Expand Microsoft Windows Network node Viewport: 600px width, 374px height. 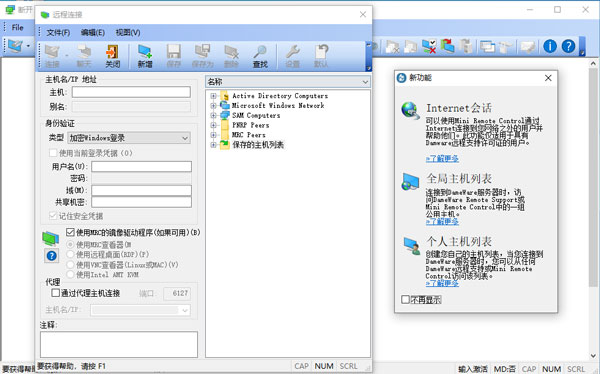pyautogui.click(x=213, y=105)
